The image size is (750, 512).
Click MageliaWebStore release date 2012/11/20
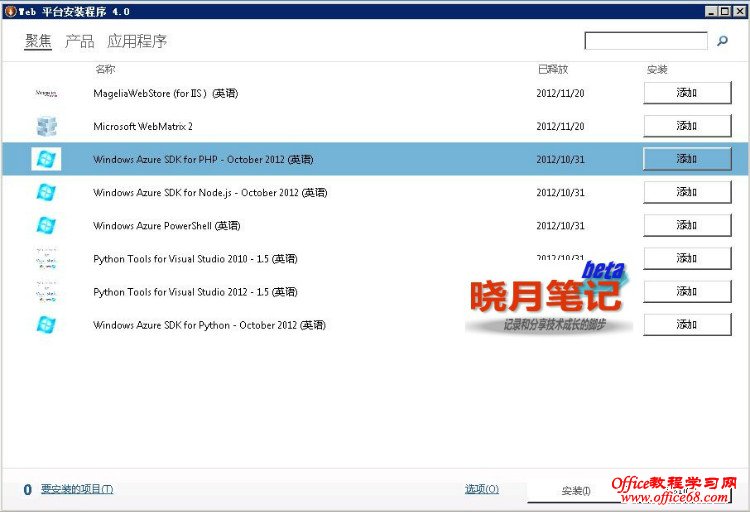tap(560, 93)
